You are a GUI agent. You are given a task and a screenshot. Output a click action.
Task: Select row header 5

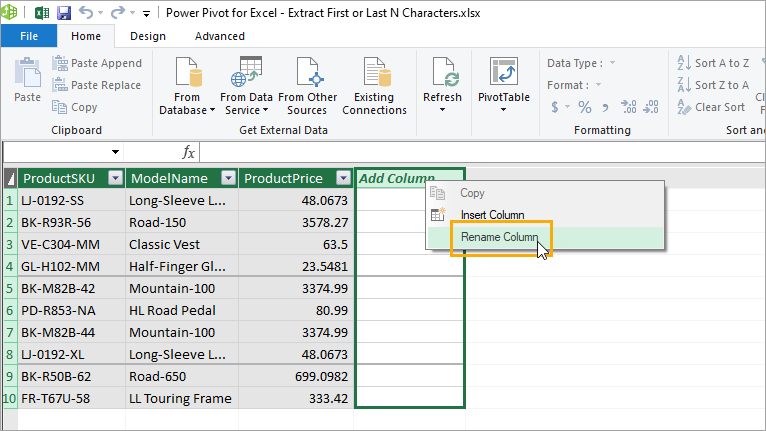[x=10, y=288]
